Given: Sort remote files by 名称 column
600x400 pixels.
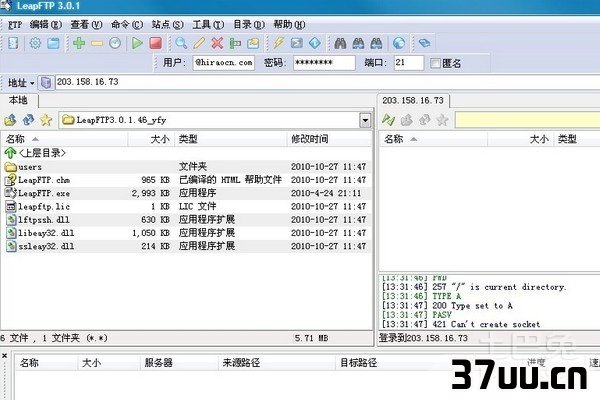Looking at the screenshot, I should (x=434, y=139).
